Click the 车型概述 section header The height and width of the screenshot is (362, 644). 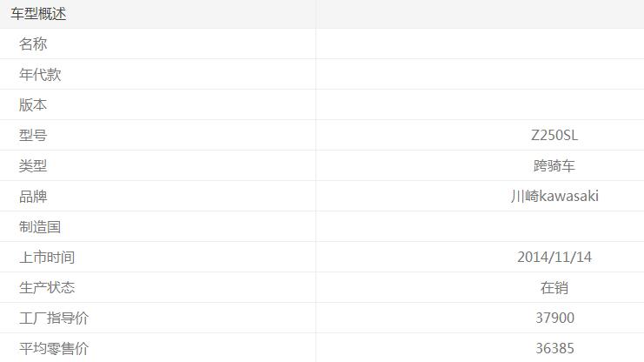click(x=38, y=14)
